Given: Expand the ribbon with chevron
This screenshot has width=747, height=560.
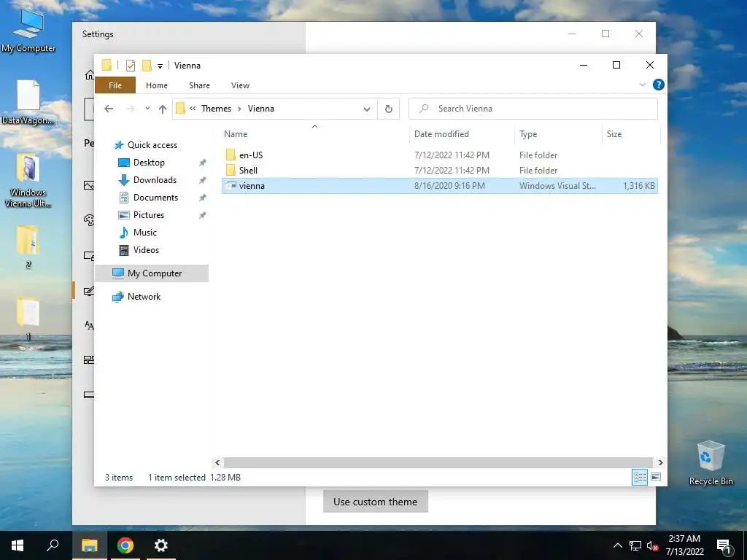Looking at the screenshot, I should tap(642, 85).
